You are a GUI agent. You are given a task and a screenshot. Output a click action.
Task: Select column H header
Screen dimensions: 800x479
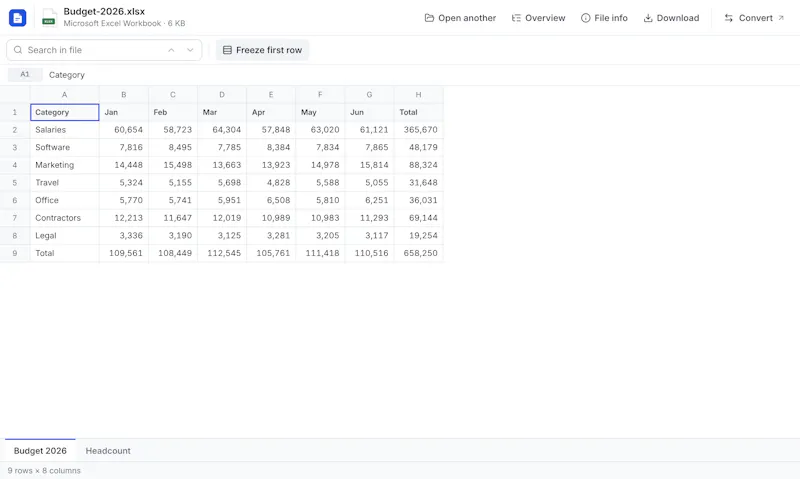click(418, 94)
